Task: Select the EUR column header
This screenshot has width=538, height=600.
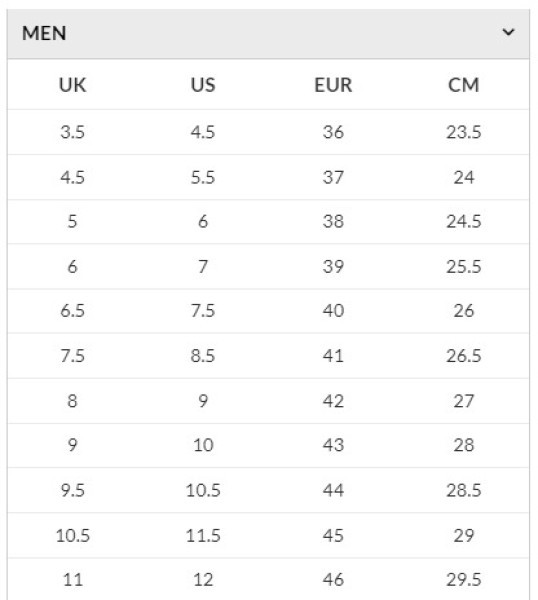Action: coord(333,85)
